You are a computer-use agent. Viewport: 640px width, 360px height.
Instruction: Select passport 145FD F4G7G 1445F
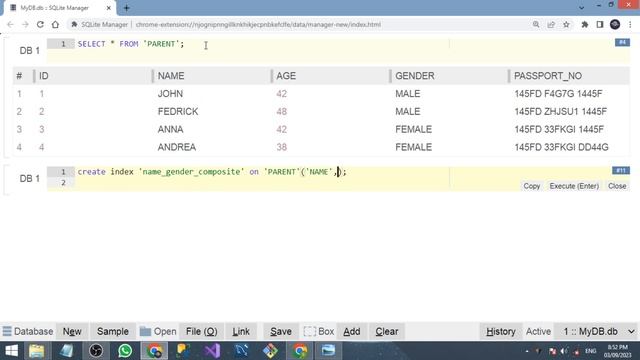point(558,94)
